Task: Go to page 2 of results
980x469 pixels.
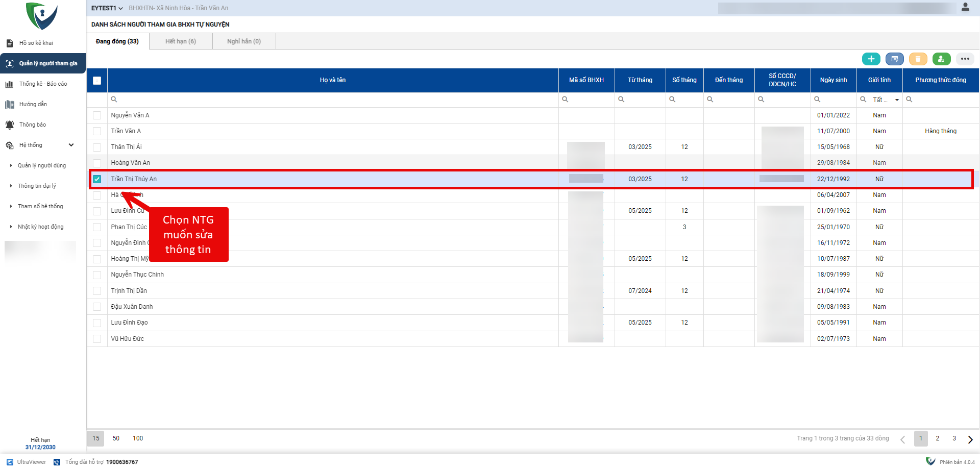Action: pyautogui.click(x=937, y=438)
